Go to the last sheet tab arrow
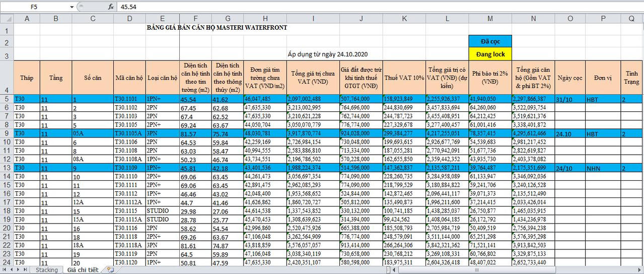 point(26,270)
